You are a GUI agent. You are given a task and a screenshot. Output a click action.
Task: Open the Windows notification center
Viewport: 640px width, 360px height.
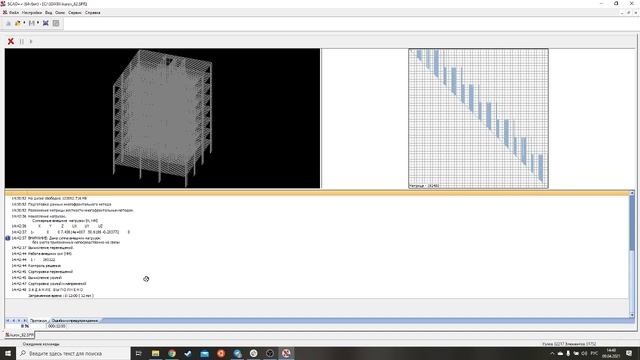click(629, 353)
